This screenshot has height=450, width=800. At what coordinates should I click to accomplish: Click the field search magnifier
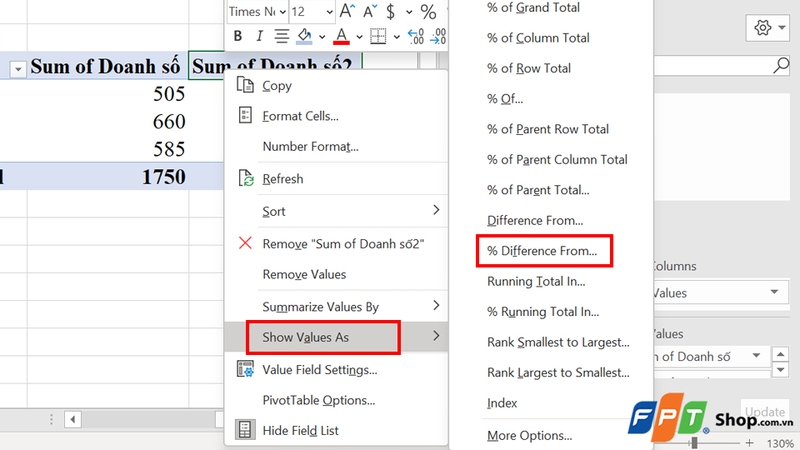click(781, 65)
